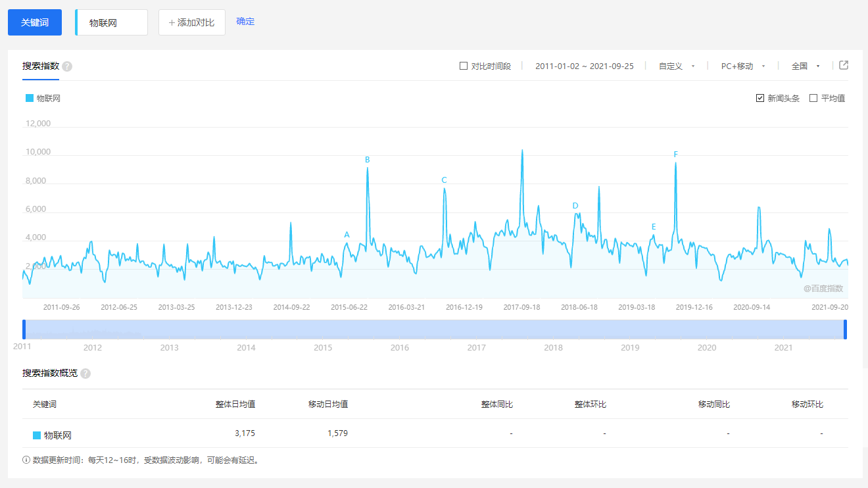Click news marker F on the chart
Image resolution: width=868 pixels, height=488 pixels.
coord(675,155)
